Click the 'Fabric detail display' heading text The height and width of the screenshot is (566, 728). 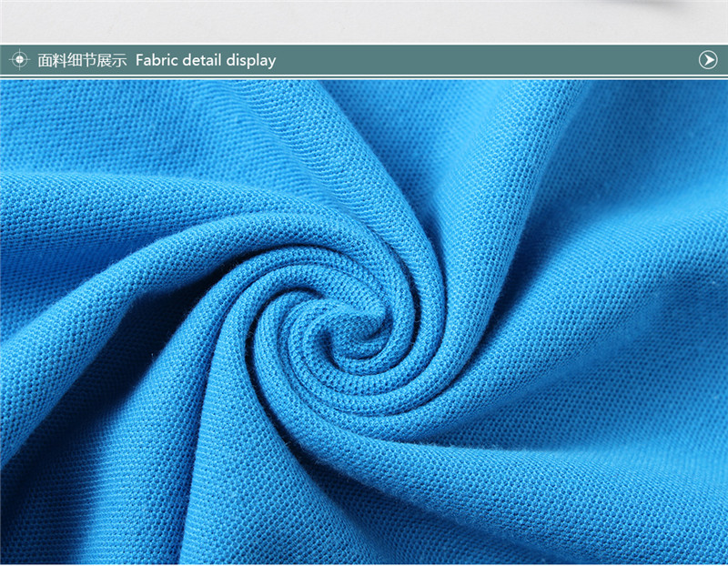206,60
